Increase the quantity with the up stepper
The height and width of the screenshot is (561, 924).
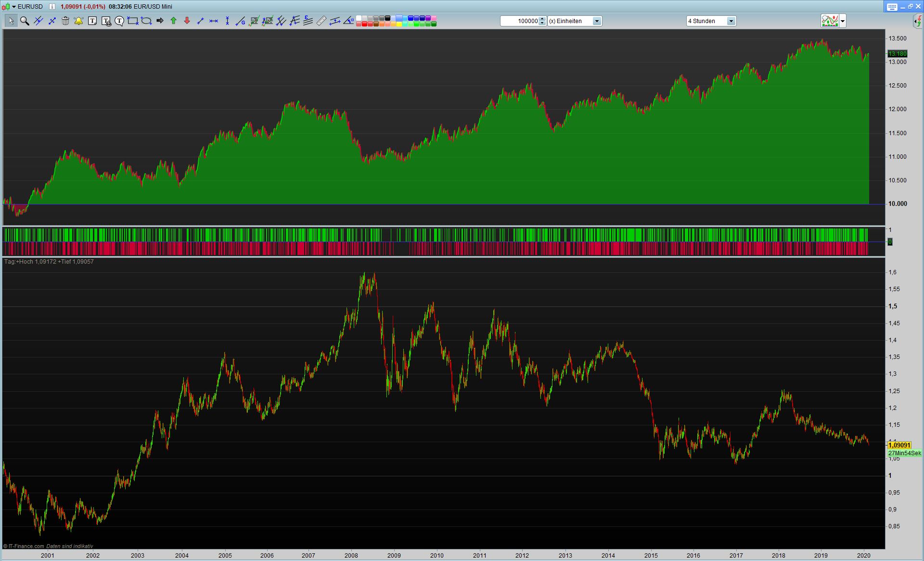(x=542, y=19)
